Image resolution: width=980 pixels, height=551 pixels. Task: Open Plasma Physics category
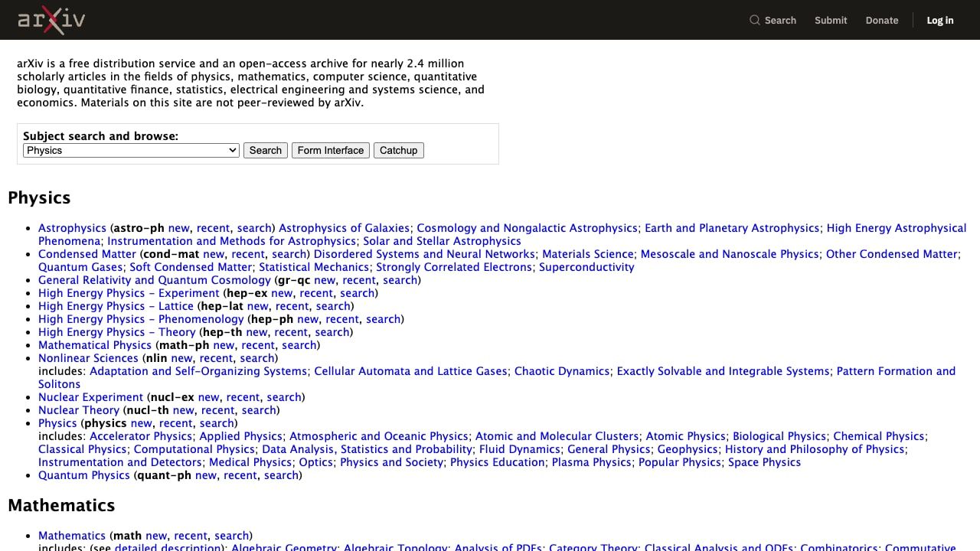pos(592,462)
